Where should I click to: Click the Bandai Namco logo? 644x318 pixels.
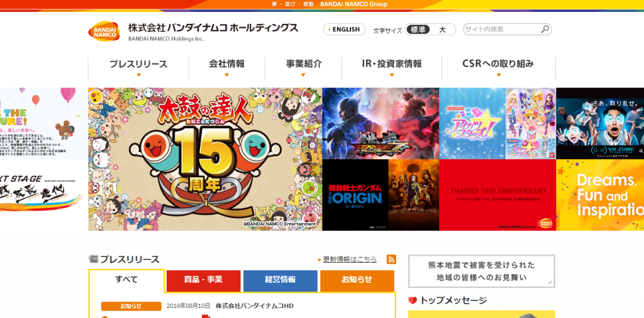(x=104, y=31)
